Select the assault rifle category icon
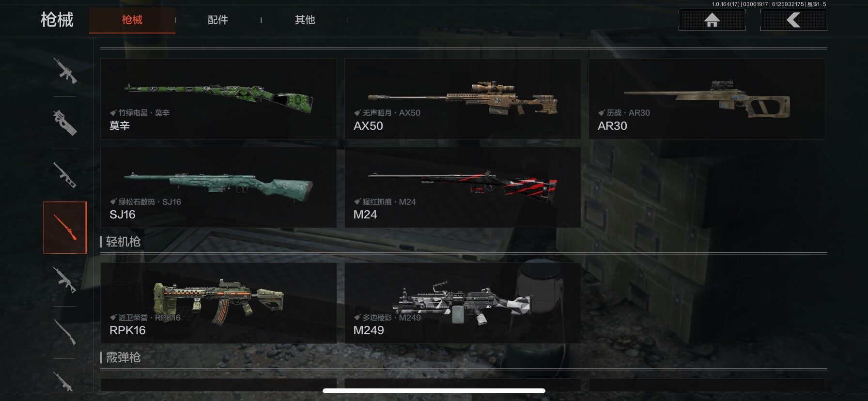The width and height of the screenshot is (868, 401). click(x=65, y=71)
